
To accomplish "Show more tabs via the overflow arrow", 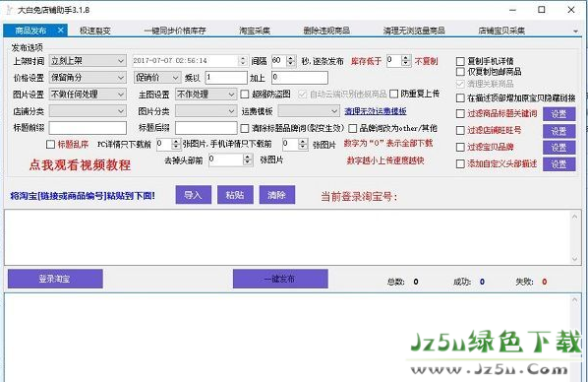I will tap(575, 32).
